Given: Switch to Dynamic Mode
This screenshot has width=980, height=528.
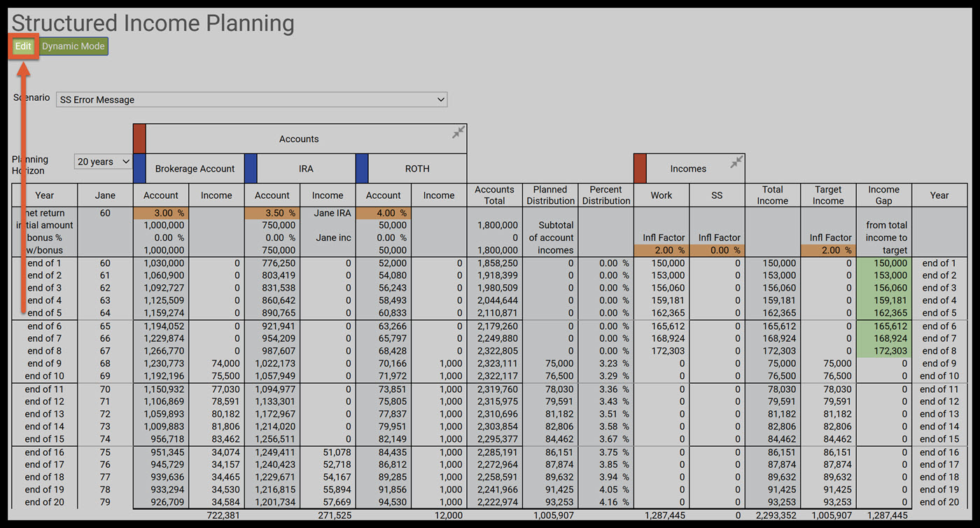Looking at the screenshot, I should click(73, 46).
